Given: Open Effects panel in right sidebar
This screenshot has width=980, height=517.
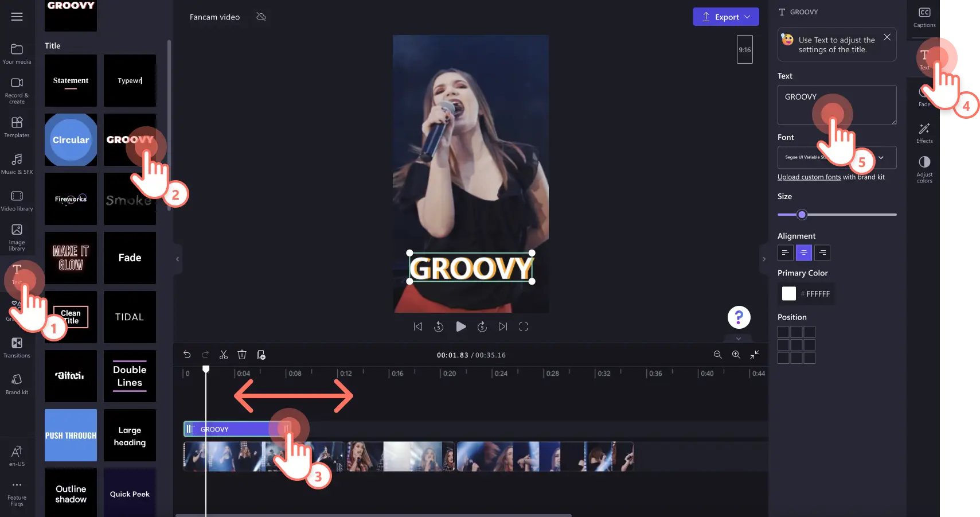Looking at the screenshot, I should [924, 133].
